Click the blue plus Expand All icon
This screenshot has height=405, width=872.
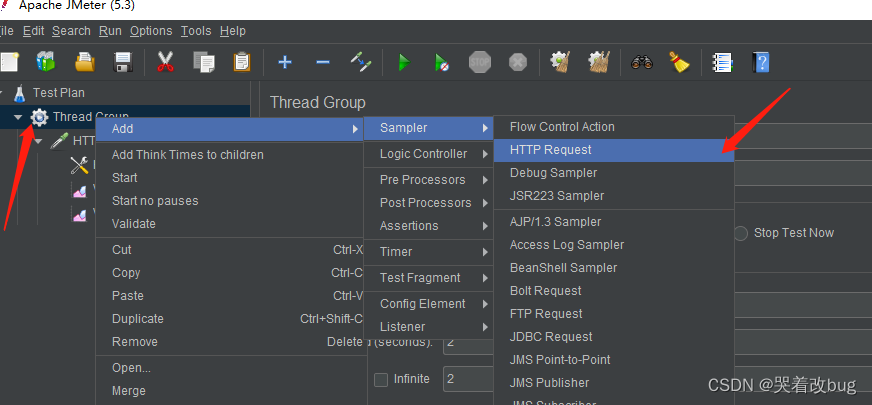[285, 62]
